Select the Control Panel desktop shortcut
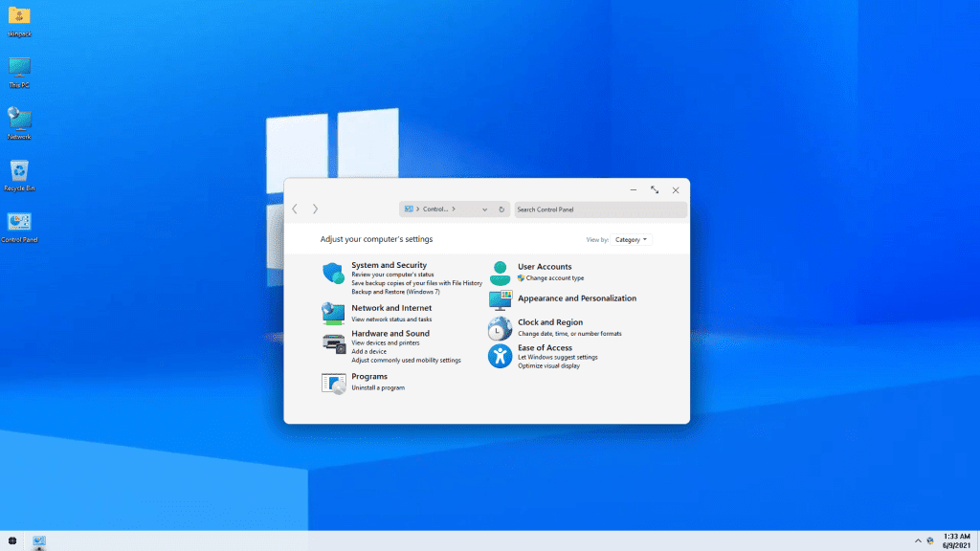 click(19, 227)
